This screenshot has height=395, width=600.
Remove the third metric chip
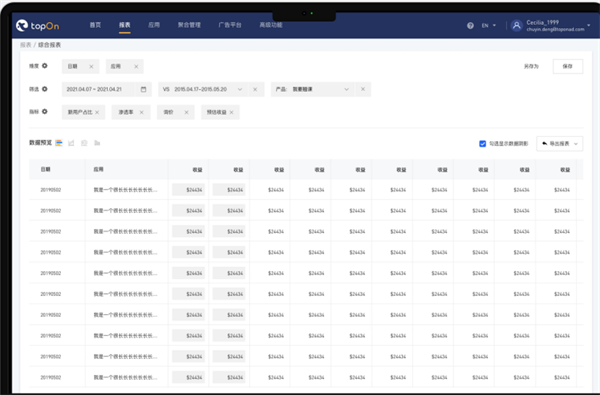click(186, 112)
